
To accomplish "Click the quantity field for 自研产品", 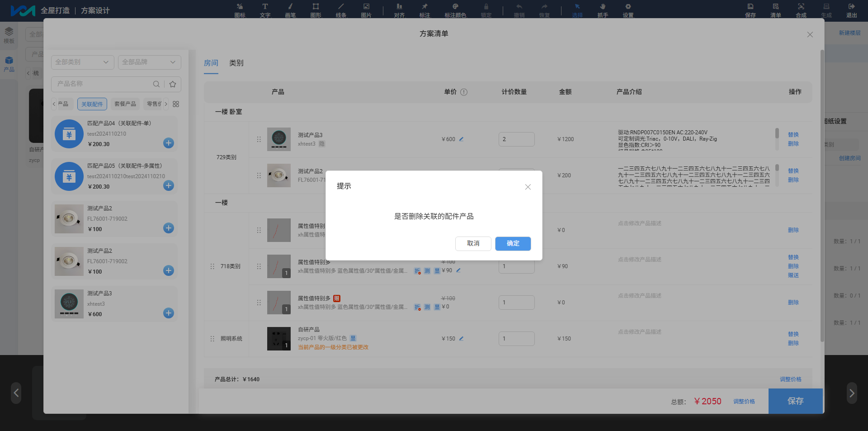I will coord(517,339).
